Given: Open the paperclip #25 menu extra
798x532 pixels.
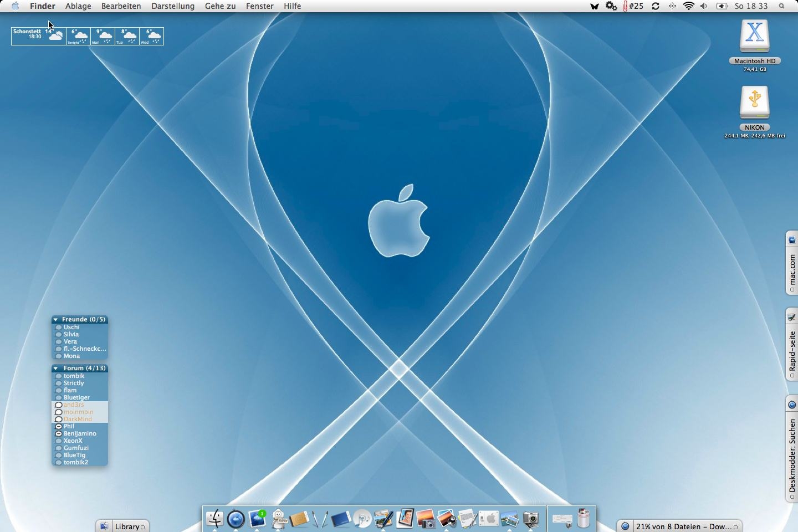Looking at the screenshot, I should [633, 6].
